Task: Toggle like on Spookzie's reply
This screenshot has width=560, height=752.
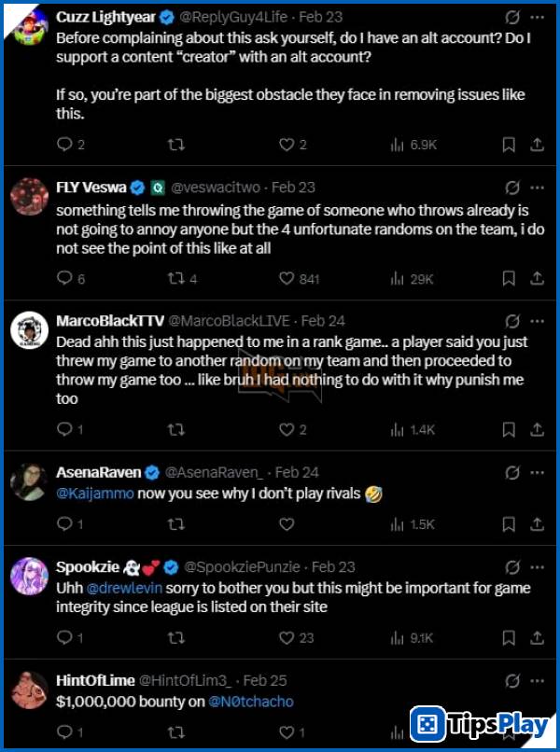Action: point(286,637)
